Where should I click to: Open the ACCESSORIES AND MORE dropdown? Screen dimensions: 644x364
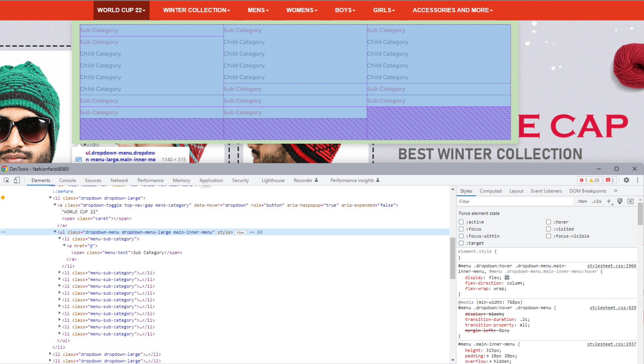(x=453, y=10)
